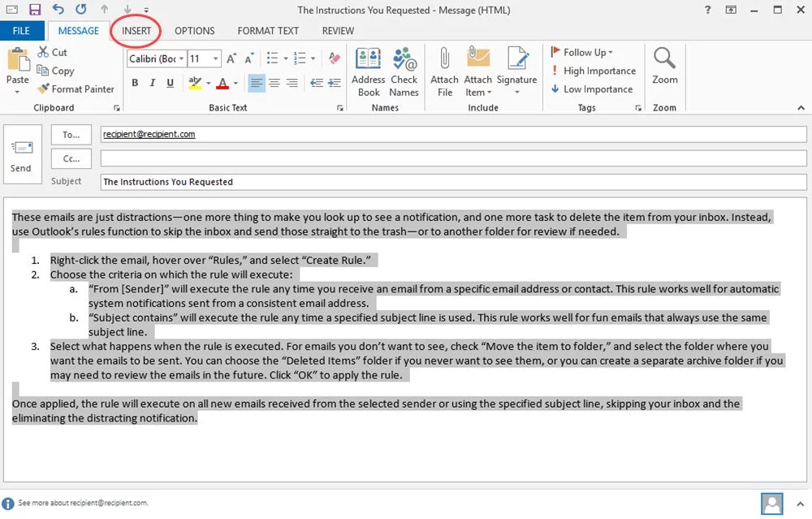Click the Send button
This screenshot has height=519, width=812.
pos(22,154)
